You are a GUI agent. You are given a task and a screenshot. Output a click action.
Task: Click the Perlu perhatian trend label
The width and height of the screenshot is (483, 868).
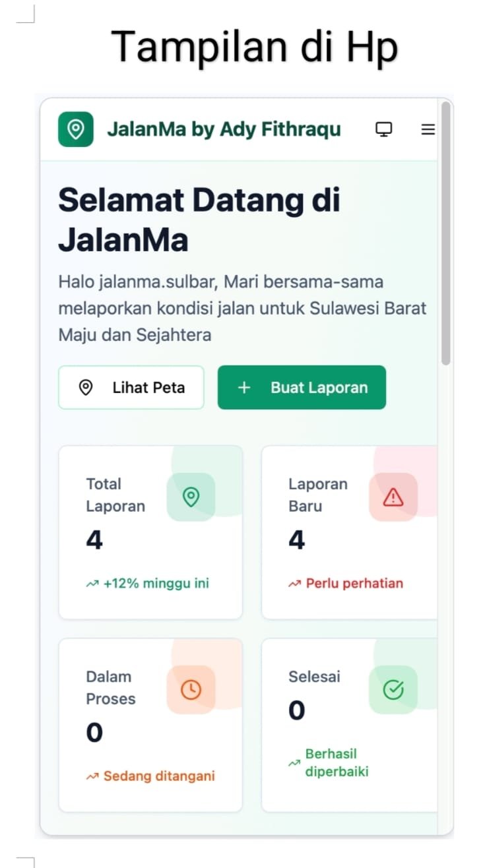pyautogui.click(x=354, y=583)
